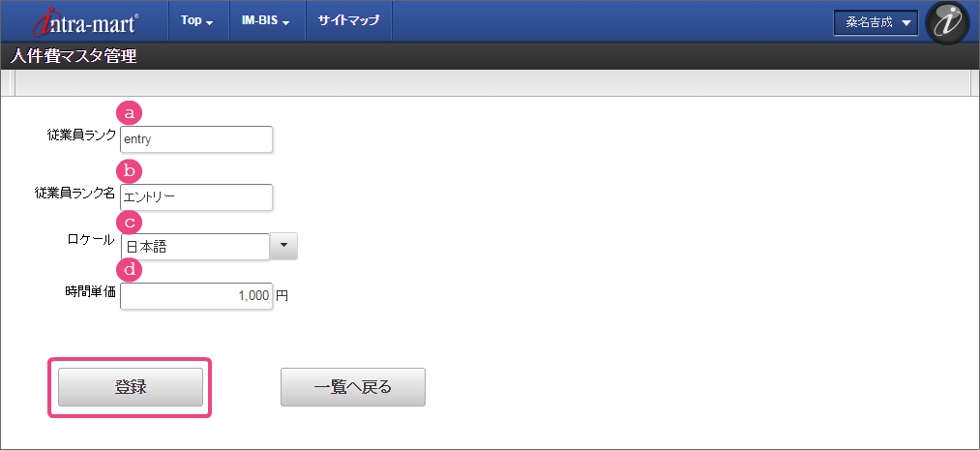Click the pink "a" annotation badge

pos(129,112)
